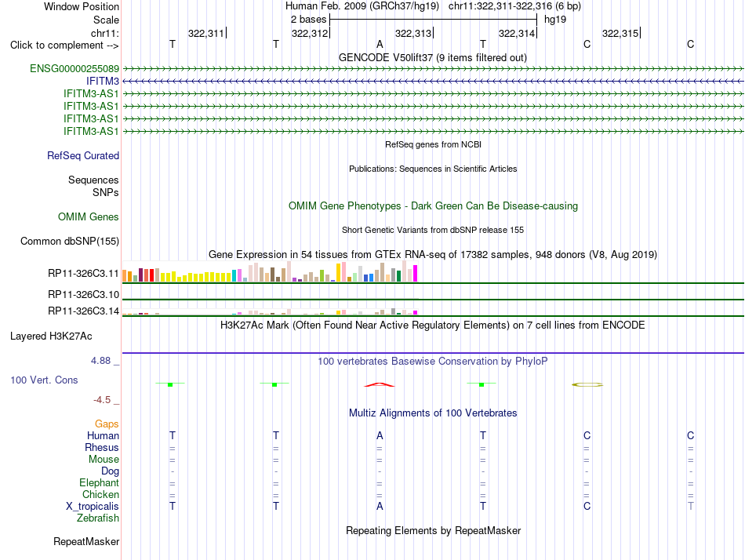Image resolution: width=745 pixels, height=560 pixels.
Task: Click the -4.5 lower scale value
Action: pyautogui.click(x=102, y=400)
